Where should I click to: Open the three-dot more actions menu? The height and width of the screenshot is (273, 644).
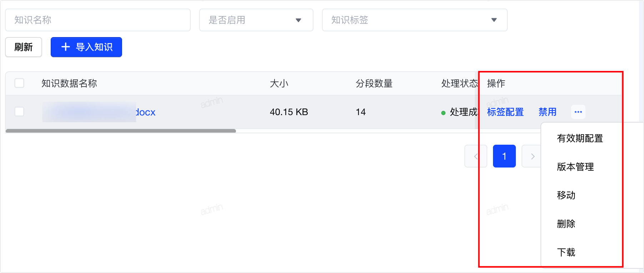click(578, 112)
